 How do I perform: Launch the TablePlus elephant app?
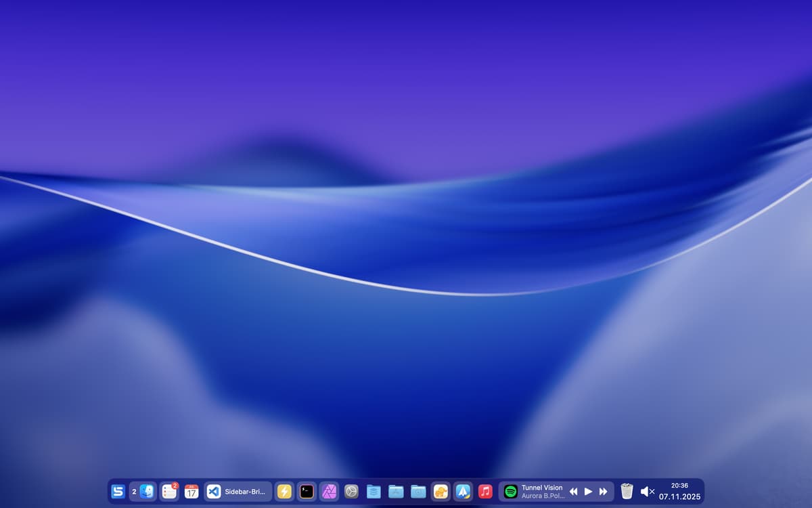(x=441, y=492)
